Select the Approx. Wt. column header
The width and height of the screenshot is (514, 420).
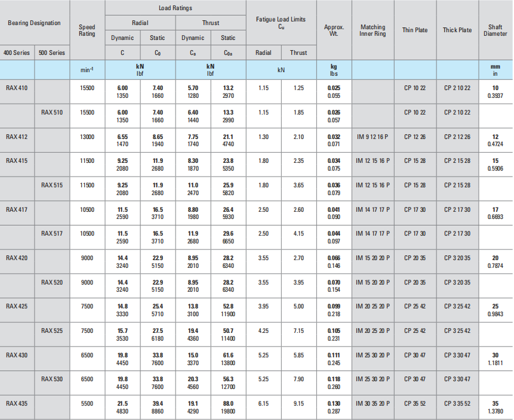[x=334, y=30]
